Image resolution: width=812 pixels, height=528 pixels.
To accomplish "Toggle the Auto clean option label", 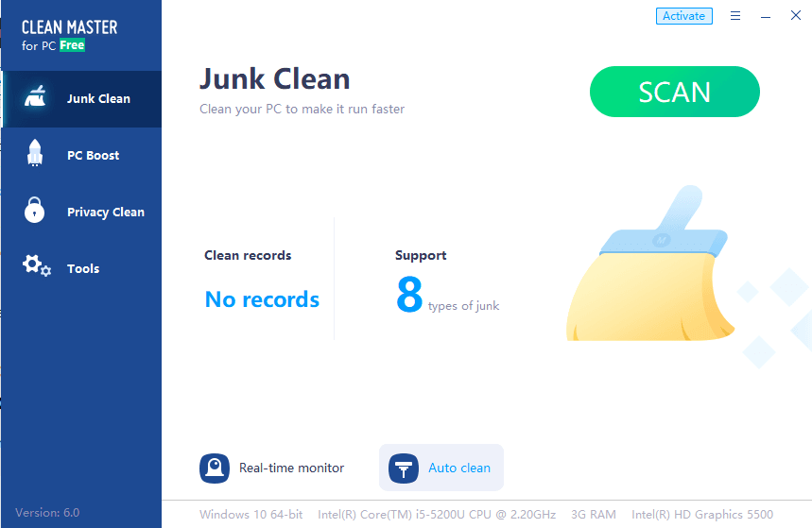I will pyautogui.click(x=459, y=468).
